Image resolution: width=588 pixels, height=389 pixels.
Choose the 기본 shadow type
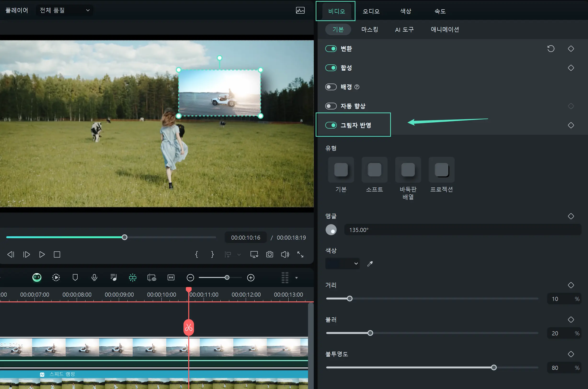341,170
